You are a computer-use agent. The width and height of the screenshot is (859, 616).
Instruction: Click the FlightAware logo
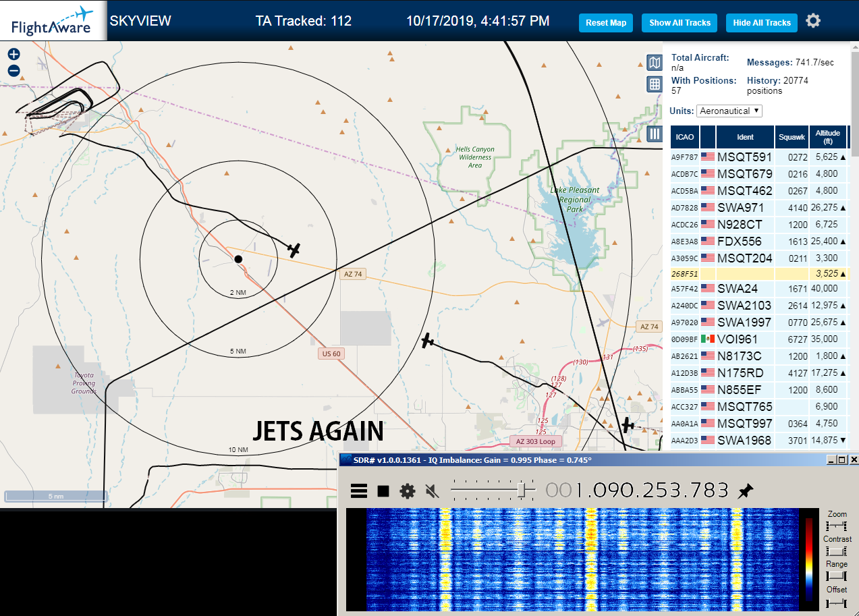52,21
